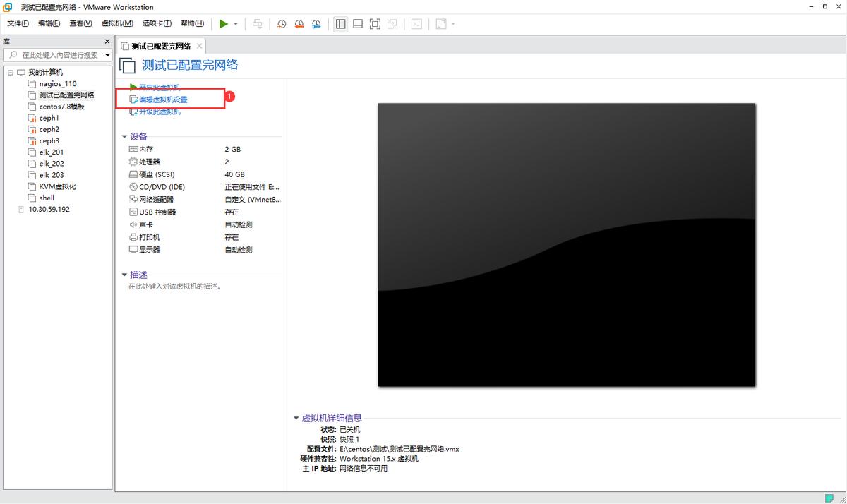Screen dimensions: 847x504
Task: Click the thumbnail bar toggle icon
Action: 358,23
